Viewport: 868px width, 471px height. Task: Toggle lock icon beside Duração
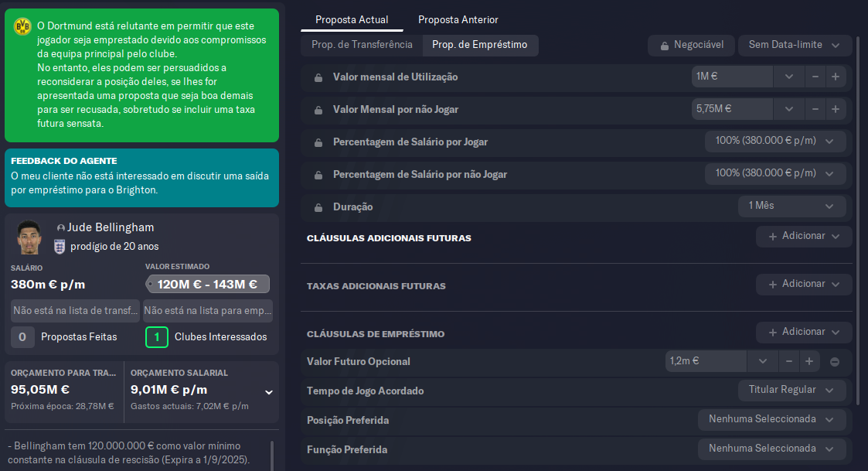318,207
